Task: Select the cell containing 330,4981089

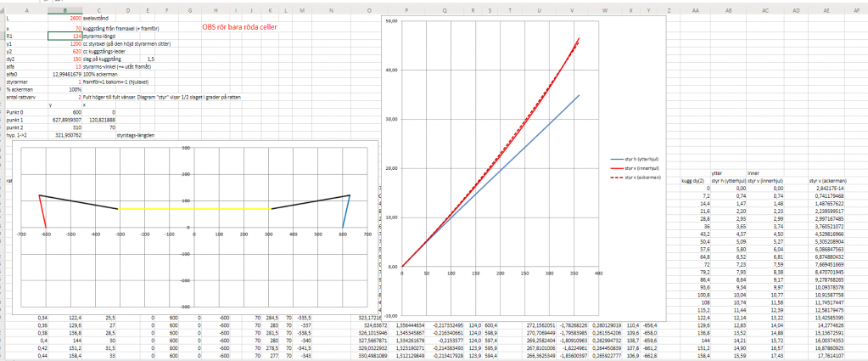Action: [x=369, y=357]
